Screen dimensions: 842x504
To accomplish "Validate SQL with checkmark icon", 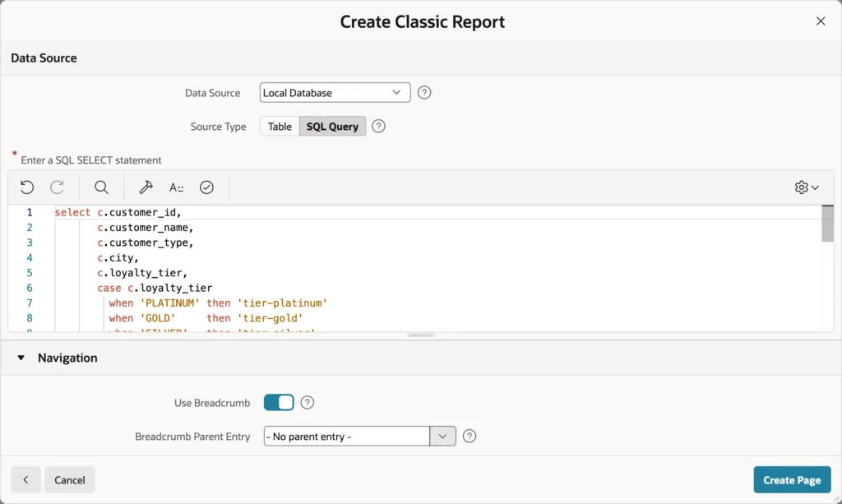I will click(x=206, y=187).
